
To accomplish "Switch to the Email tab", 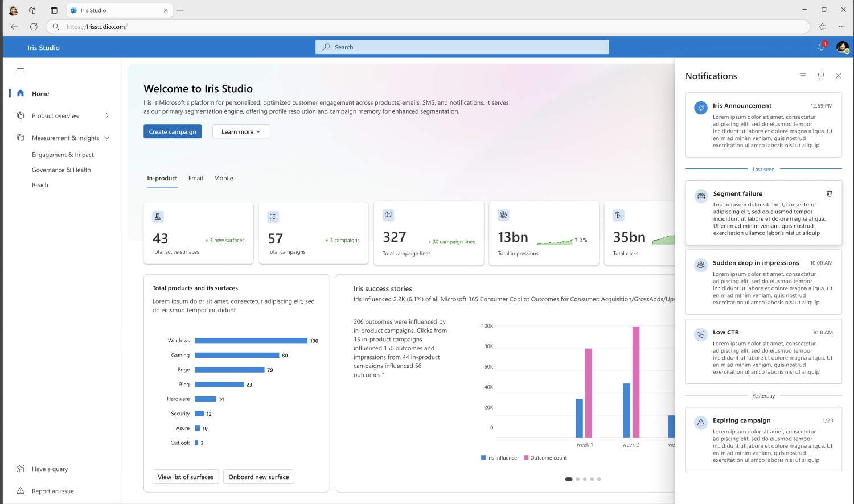I will (196, 178).
